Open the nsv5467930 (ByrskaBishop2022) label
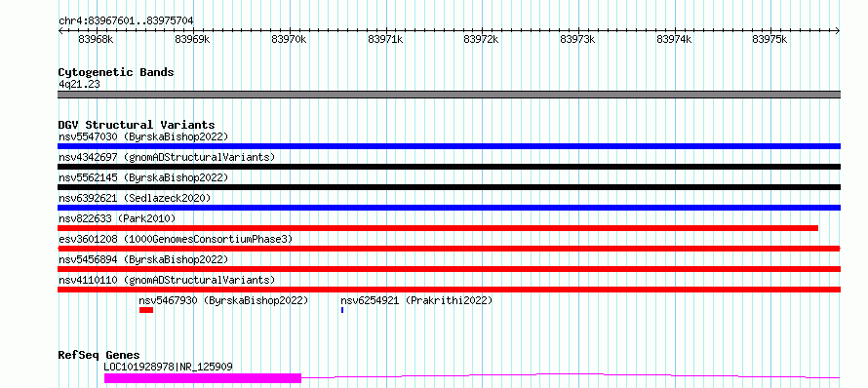Image resolution: width=868 pixels, height=388 pixels. [223, 300]
